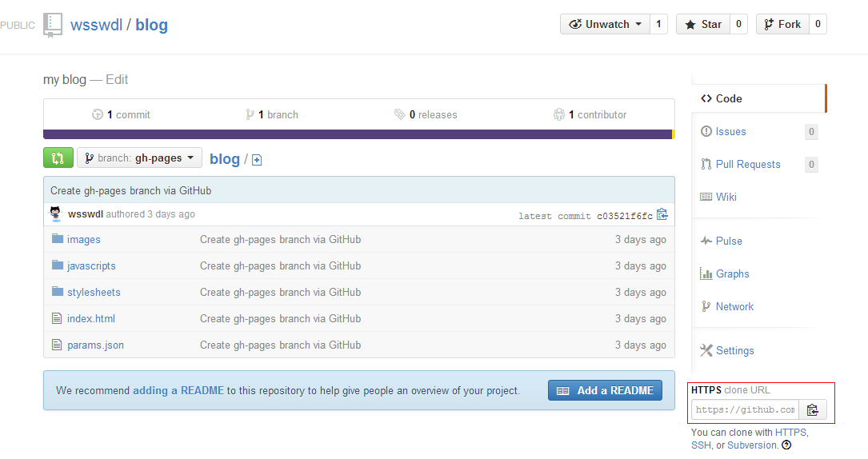Go to the Pull Requests tab
Screen dimensions: 868x459
[747, 165]
